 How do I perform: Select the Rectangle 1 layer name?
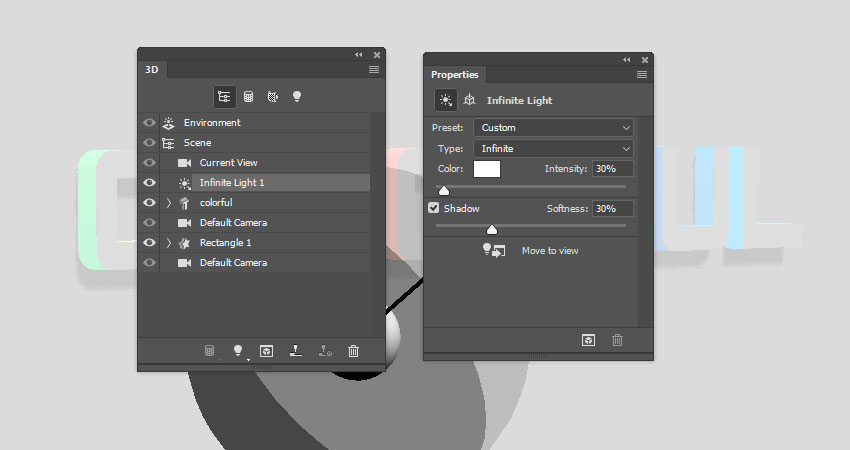tap(226, 243)
